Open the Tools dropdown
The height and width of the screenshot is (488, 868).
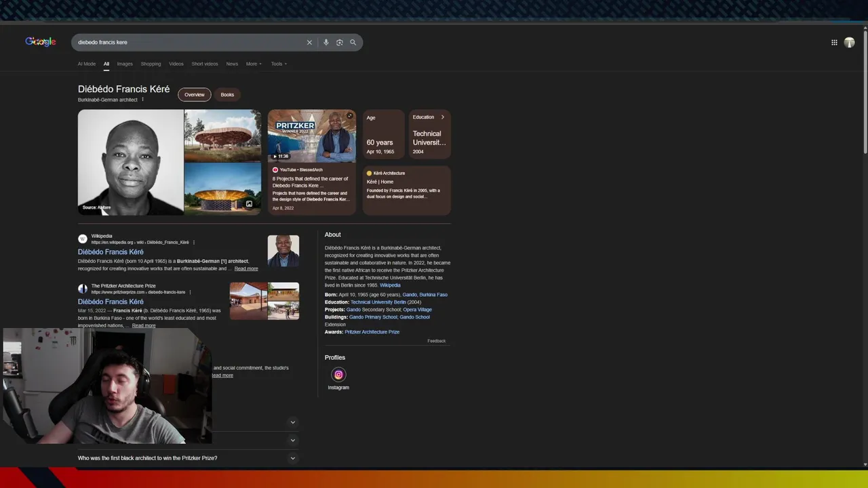tap(279, 64)
